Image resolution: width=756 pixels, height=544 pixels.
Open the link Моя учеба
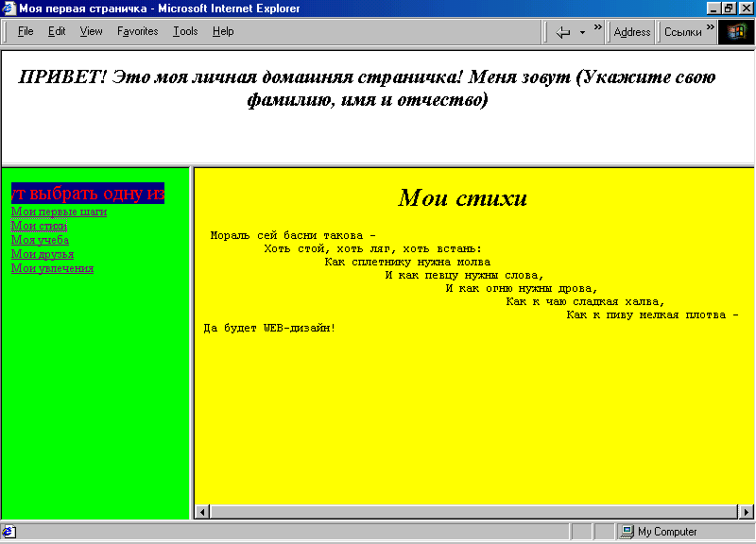coord(40,240)
